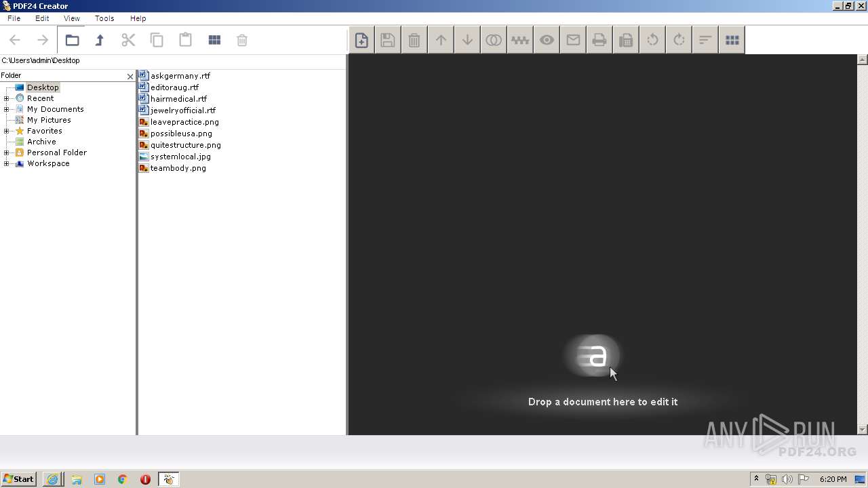Click the Back navigation arrow
The width and height of the screenshot is (868, 488).
pyautogui.click(x=15, y=40)
